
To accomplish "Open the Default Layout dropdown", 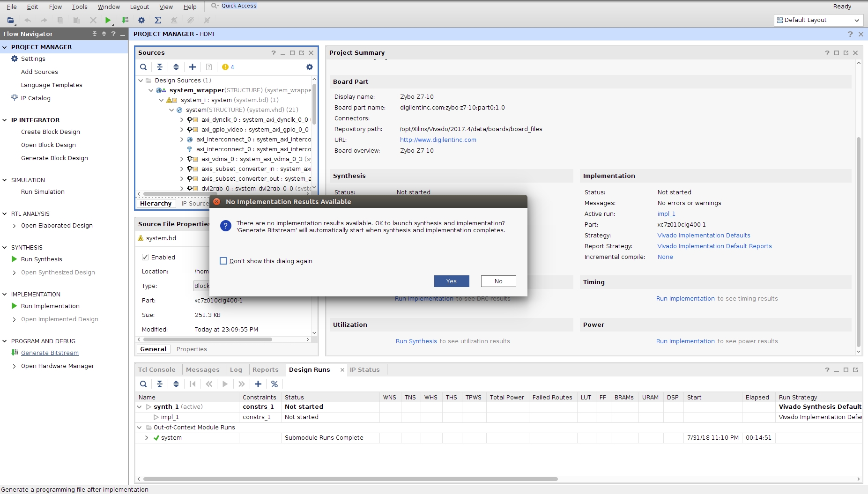I will (x=817, y=20).
